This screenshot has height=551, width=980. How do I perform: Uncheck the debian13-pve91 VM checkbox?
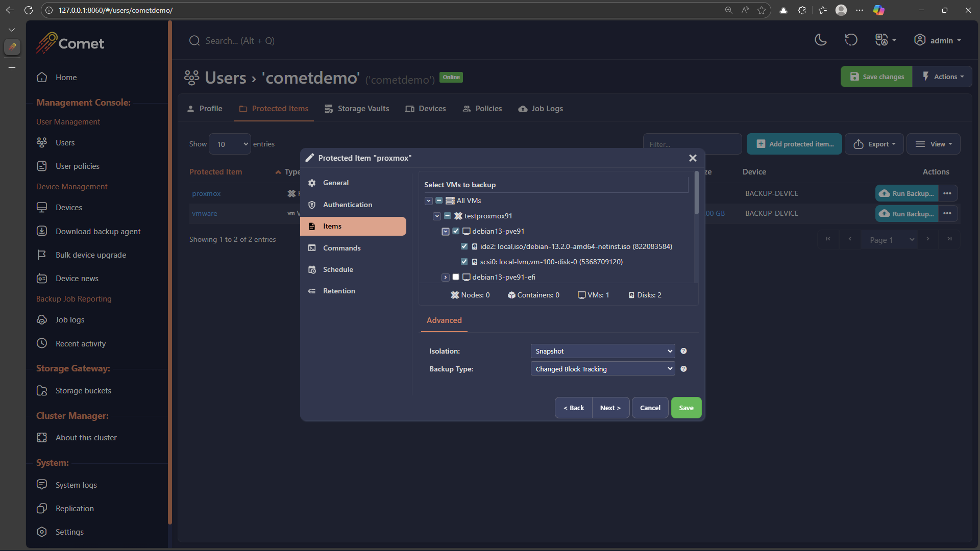[456, 231]
